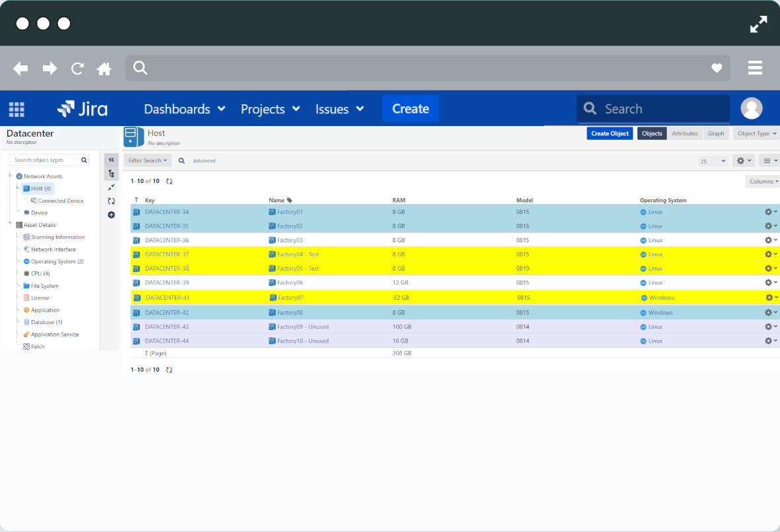Switch to the Graph tab
Viewport: 780px width, 532px height.
[x=716, y=133]
